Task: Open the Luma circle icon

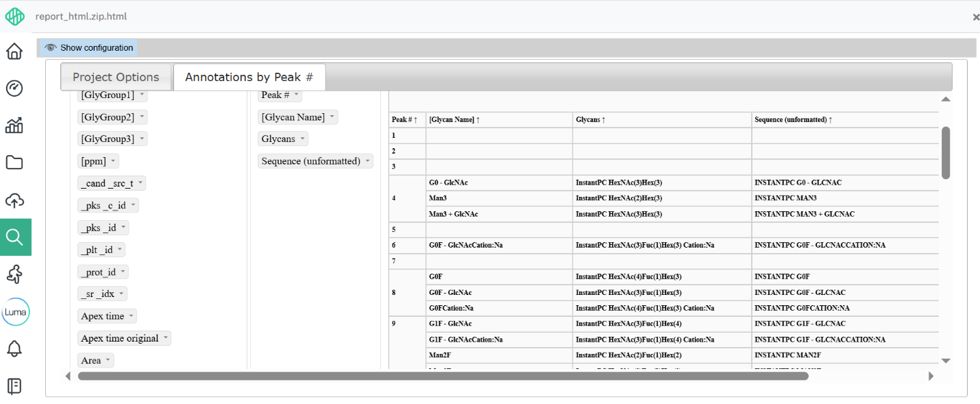Action: pyautogui.click(x=15, y=312)
